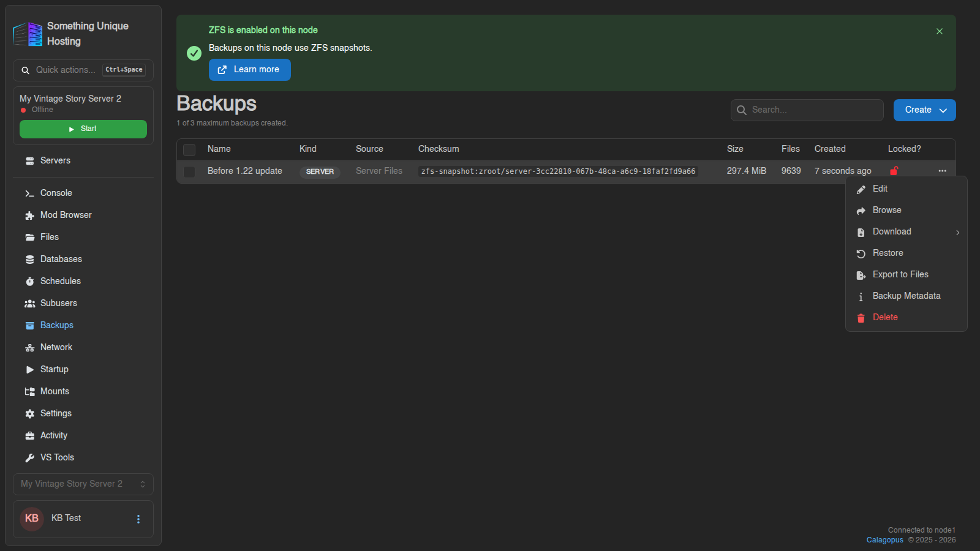Focus the backups Search field
This screenshot has width=980, height=551.
click(x=807, y=110)
